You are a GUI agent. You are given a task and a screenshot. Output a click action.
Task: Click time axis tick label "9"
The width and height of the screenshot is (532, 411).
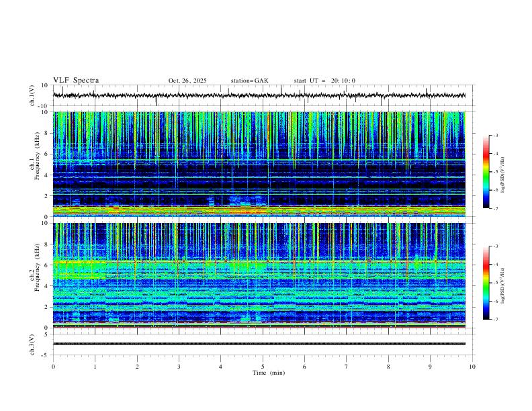click(x=430, y=367)
